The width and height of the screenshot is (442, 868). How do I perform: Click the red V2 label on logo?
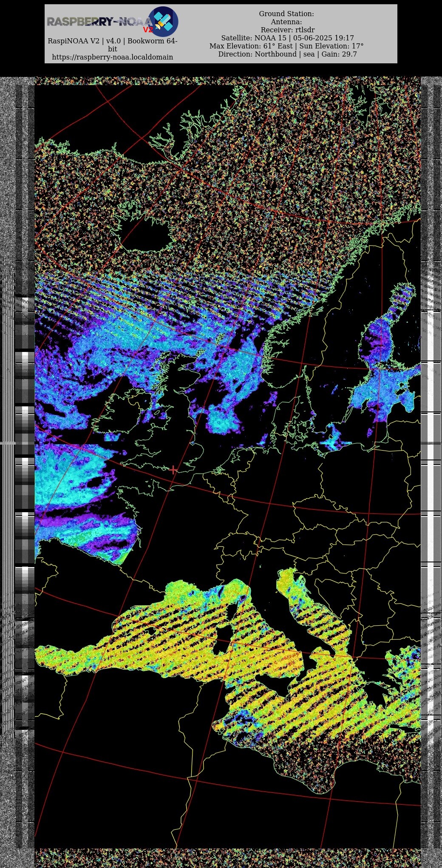pos(148,30)
